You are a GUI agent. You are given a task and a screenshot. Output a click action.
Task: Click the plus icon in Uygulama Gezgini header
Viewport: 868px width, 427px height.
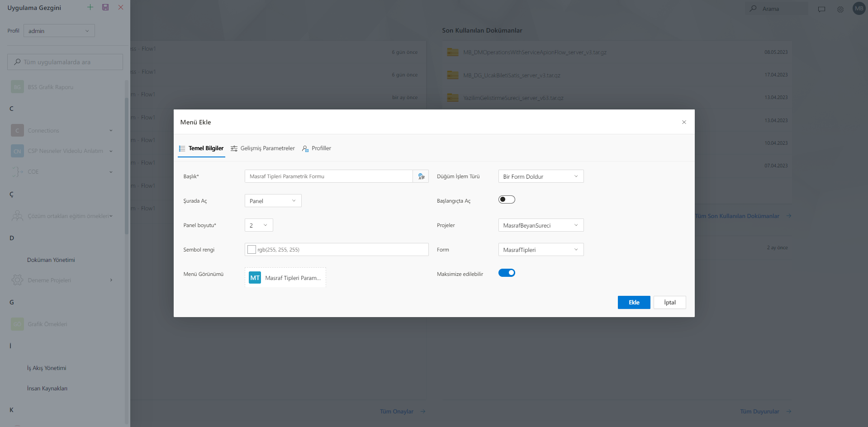tap(90, 7)
